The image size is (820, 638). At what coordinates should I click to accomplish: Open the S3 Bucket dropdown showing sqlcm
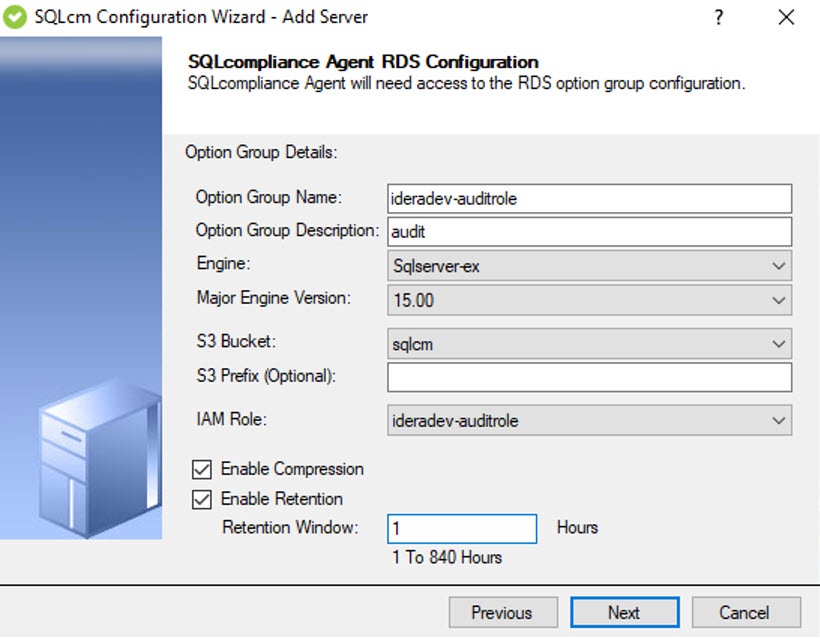[589, 344]
